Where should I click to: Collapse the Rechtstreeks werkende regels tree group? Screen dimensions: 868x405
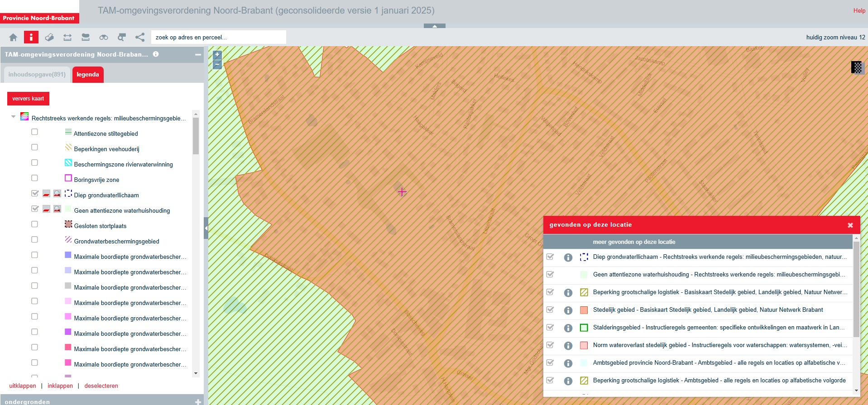[x=13, y=117]
